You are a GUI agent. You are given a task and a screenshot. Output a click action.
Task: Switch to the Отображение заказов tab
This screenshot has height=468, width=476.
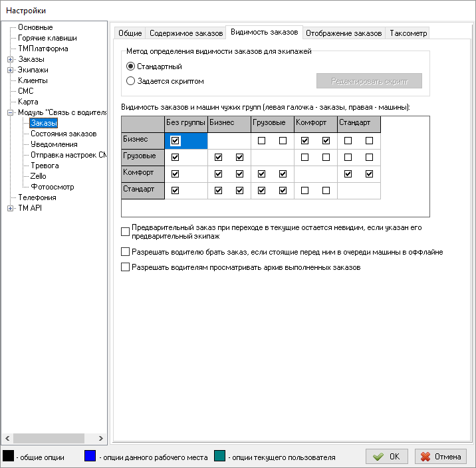[x=344, y=33]
